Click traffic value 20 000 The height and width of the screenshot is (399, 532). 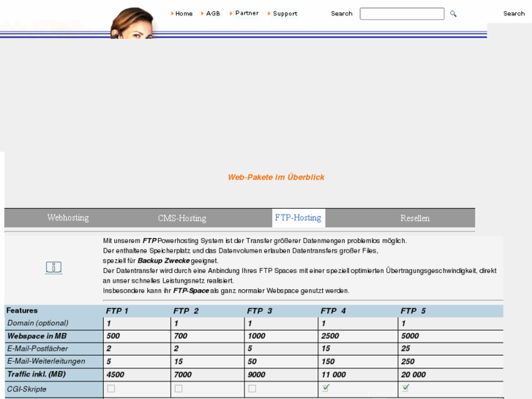pyautogui.click(x=413, y=375)
